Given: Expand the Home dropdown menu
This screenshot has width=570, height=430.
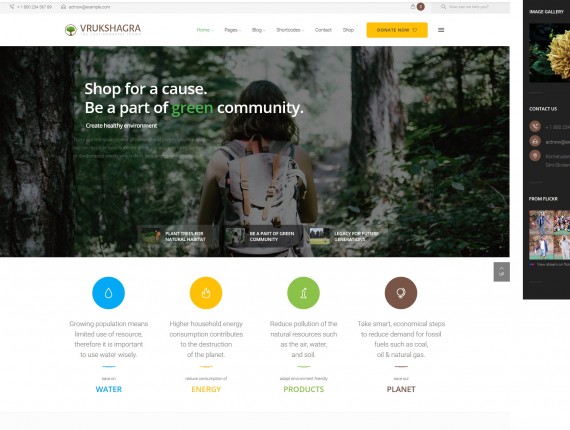Looking at the screenshot, I should [205, 30].
